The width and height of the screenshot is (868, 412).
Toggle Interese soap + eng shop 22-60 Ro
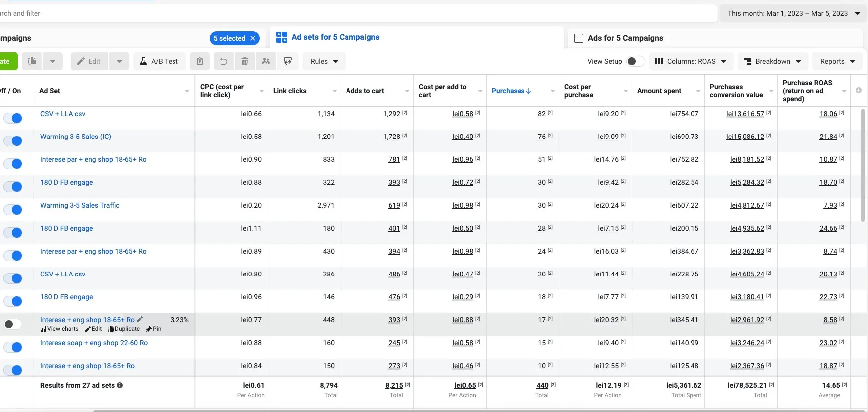point(13,347)
